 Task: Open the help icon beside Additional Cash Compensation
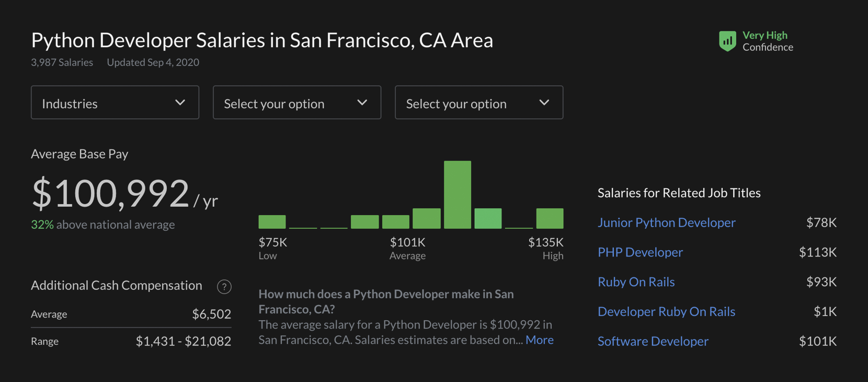(x=224, y=287)
